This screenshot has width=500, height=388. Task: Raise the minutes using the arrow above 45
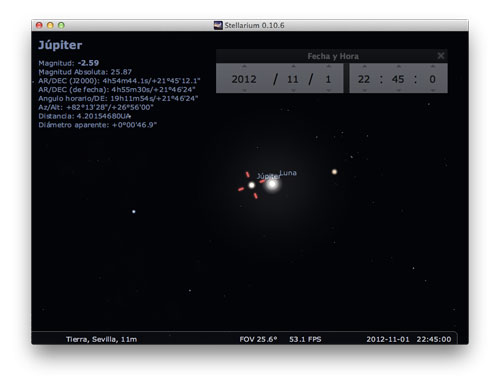pyautogui.click(x=398, y=66)
